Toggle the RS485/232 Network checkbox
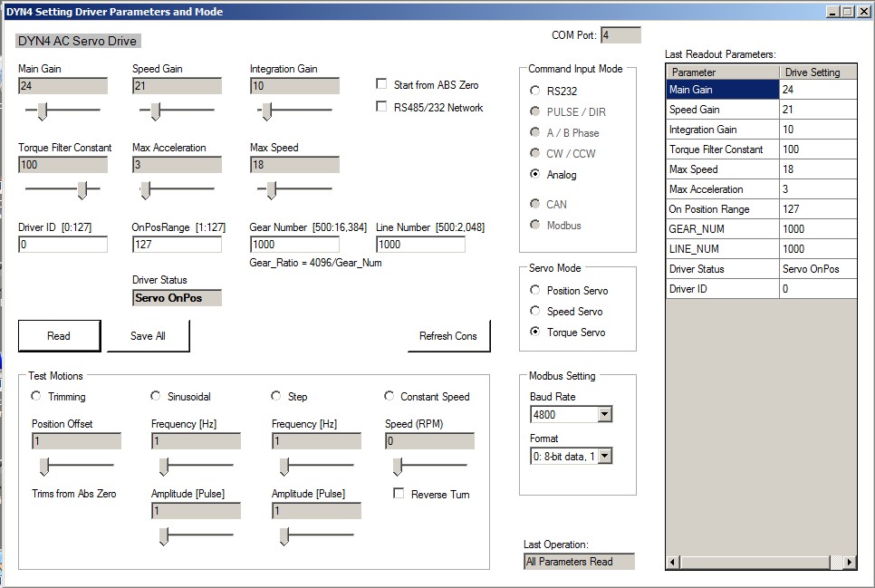The height and width of the screenshot is (588, 875). coord(381,107)
